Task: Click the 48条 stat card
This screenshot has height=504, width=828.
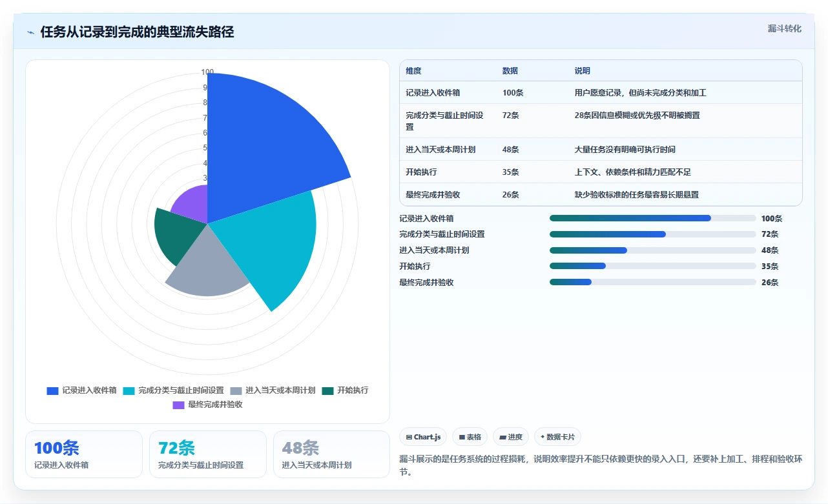Action: pyautogui.click(x=331, y=454)
